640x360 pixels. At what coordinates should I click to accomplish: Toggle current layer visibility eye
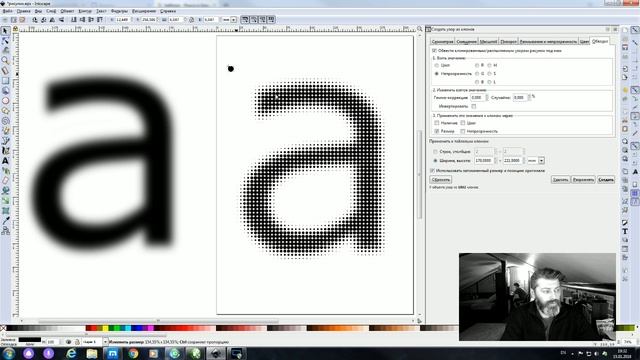tap(68, 342)
